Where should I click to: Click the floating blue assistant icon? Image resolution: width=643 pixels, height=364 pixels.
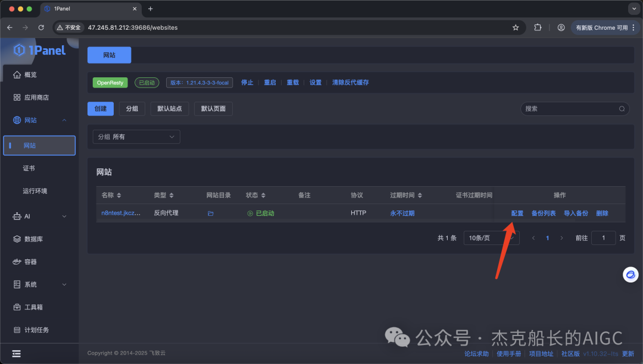click(630, 274)
